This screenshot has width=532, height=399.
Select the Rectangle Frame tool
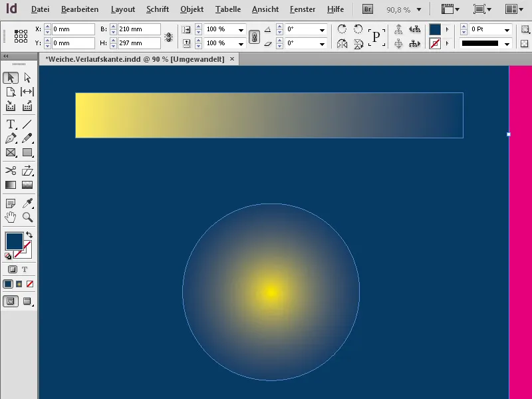[11, 153]
